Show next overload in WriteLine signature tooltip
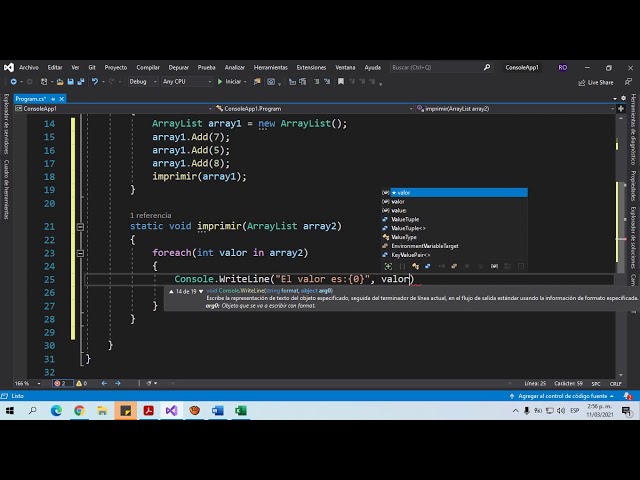This screenshot has height=480, width=640. pyautogui.click(x=201, y=291)
